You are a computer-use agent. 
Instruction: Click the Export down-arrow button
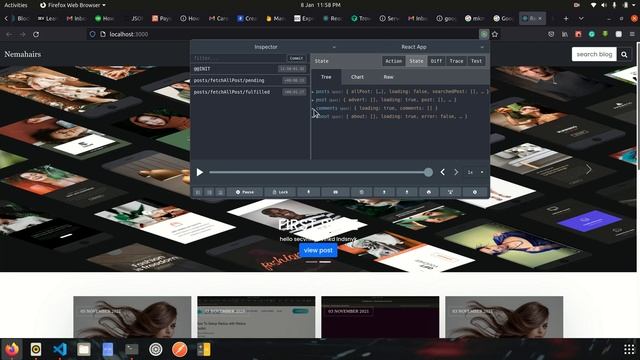click(407, 192)
